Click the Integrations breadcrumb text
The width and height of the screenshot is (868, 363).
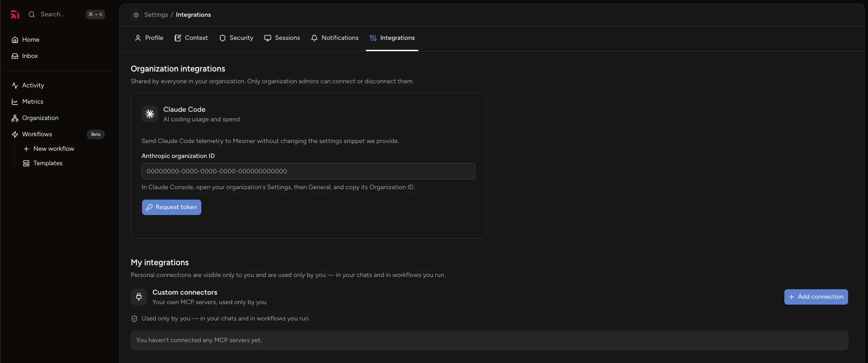coord(193,15)
